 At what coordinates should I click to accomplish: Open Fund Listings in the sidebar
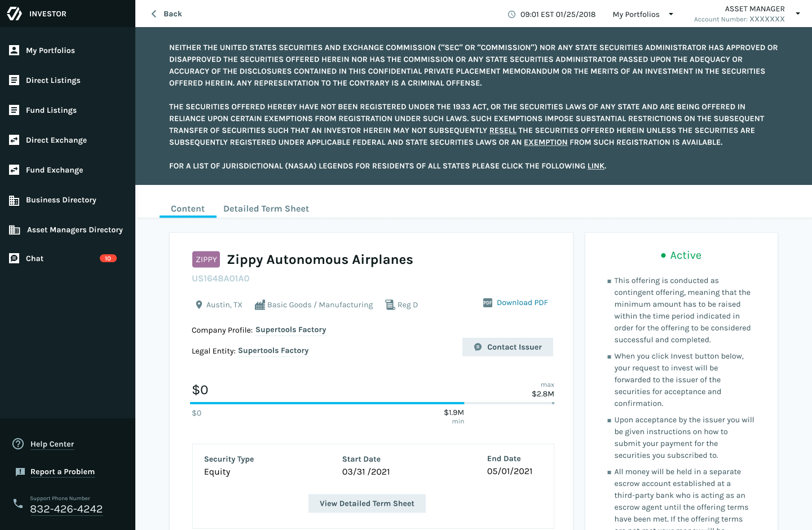[51, 111]
